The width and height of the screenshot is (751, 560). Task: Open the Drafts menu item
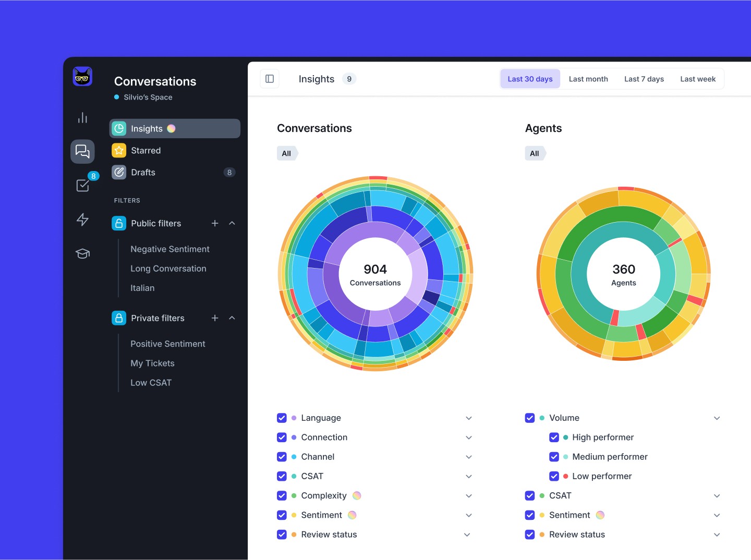[175, 172]
